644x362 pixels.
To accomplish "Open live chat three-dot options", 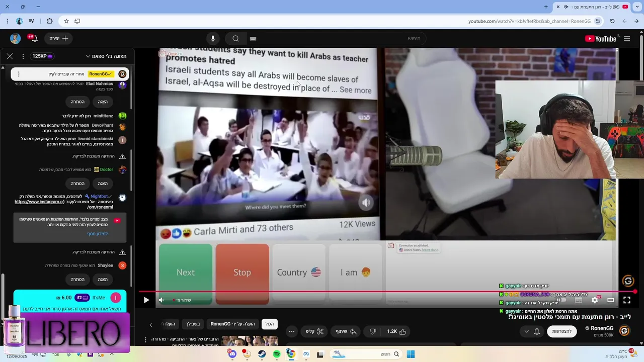I will click(22, 56).
